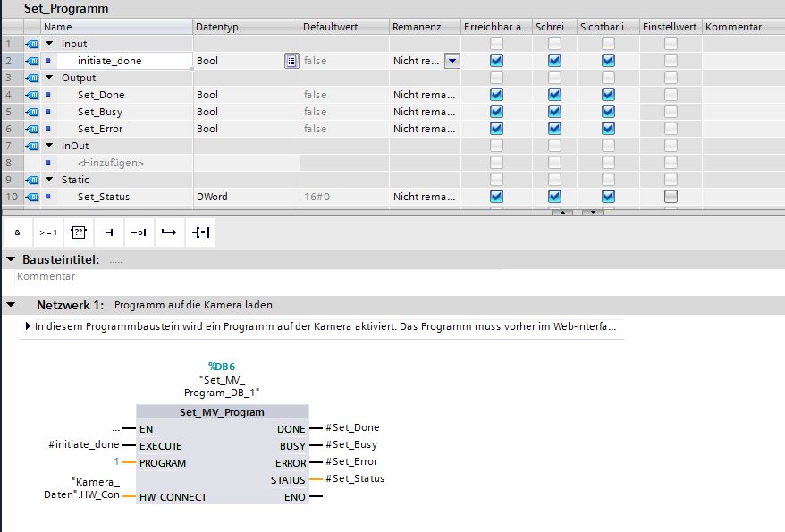Click the <Hinzufügen> entry under InOut
785x532 pixels.
pos(111,163)
